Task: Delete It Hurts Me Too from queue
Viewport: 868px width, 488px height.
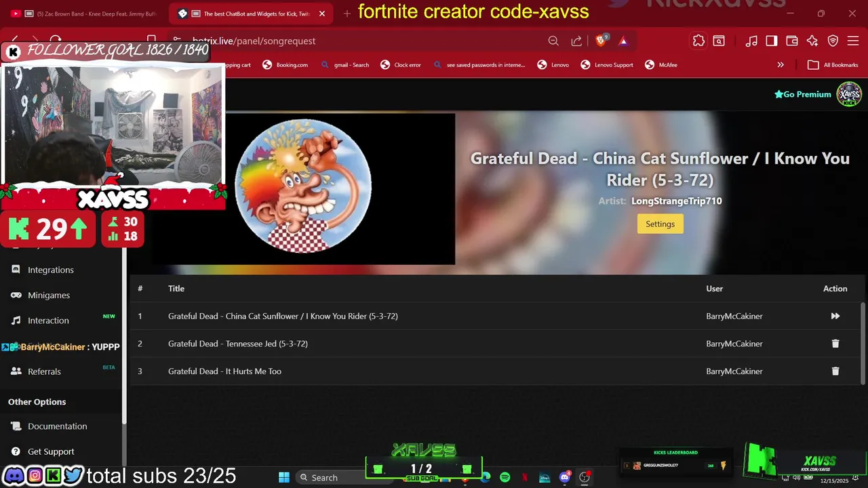Action: click(x=835, y=371)
